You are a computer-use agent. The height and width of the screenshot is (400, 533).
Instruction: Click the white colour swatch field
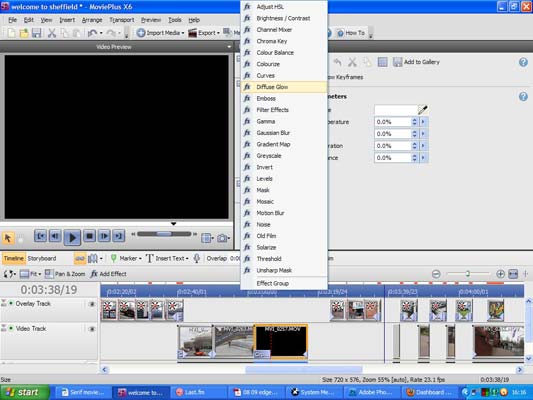pos(396,110)
